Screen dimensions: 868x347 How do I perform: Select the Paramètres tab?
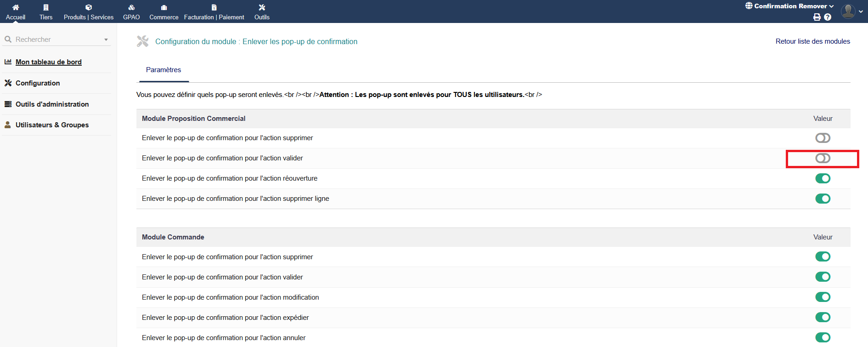(x=163, y=70)
